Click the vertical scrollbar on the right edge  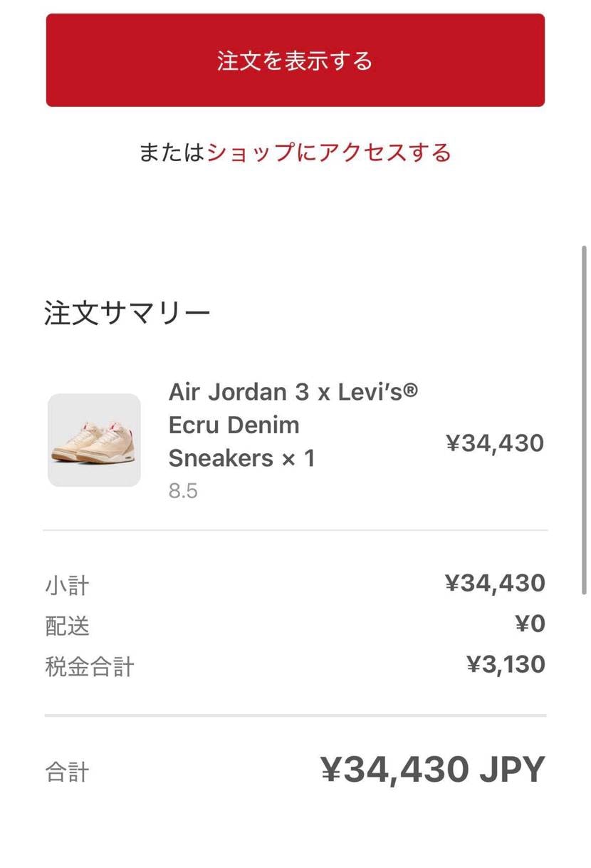pos(585,420)
